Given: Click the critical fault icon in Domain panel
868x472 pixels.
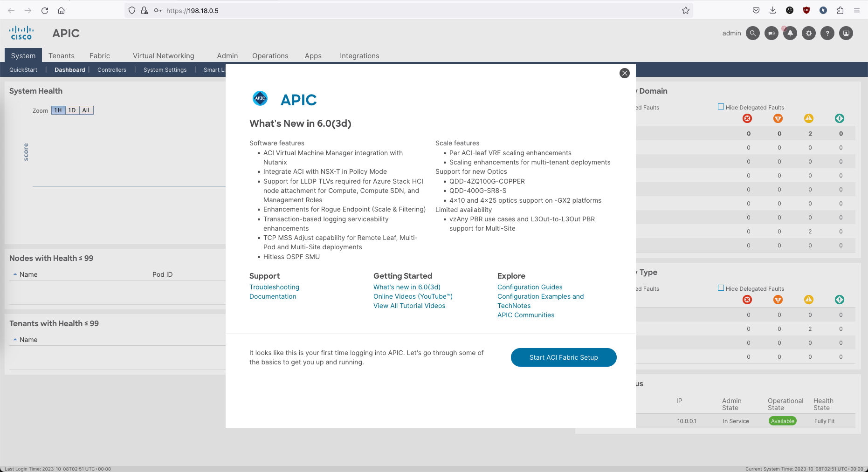Looking at the screenshot, I should click(x=747, y=118).
